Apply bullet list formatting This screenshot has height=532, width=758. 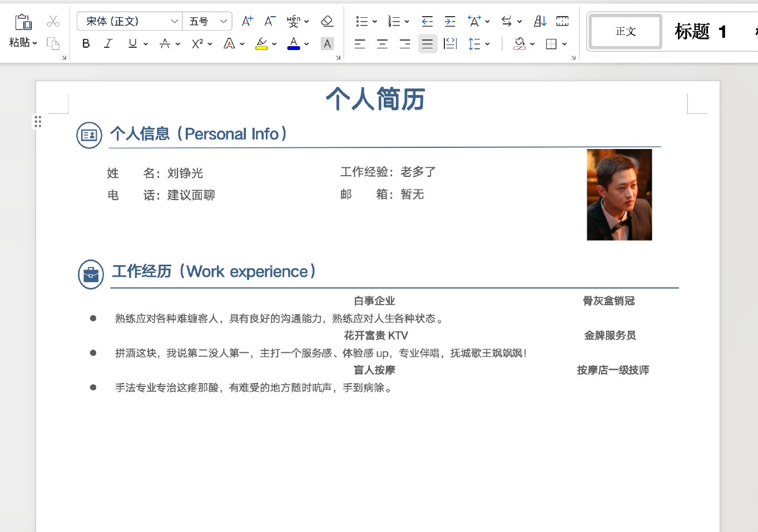tap(362, 21)
